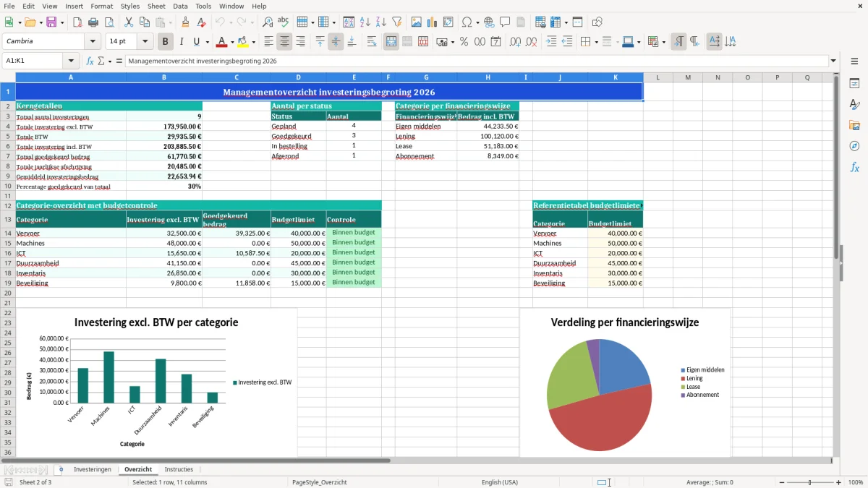Insert a hyperlink
This screenshot has width=868, height=488.
coord(490,22)
